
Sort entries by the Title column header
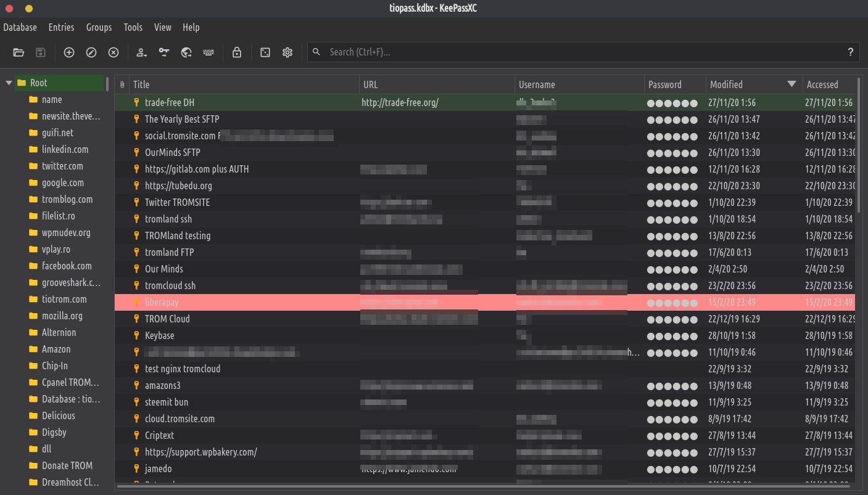[x=244, y=84]
